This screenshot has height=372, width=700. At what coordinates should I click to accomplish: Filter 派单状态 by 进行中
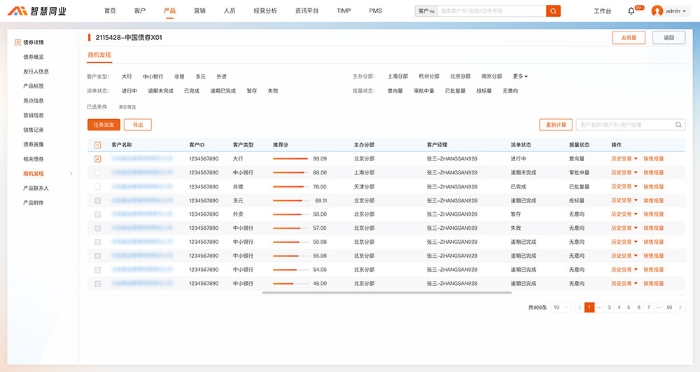coord(129,91)
